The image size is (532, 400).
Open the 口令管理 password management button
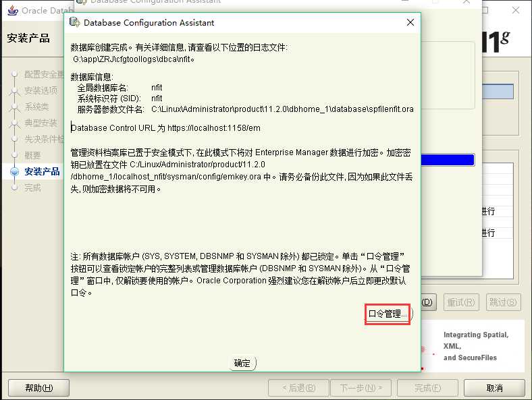tap(388, 314)
